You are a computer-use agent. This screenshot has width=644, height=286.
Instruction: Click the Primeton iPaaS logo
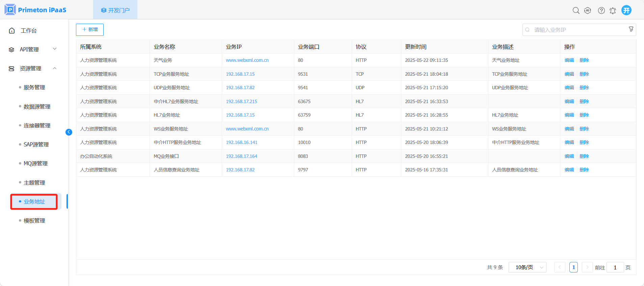35,10
